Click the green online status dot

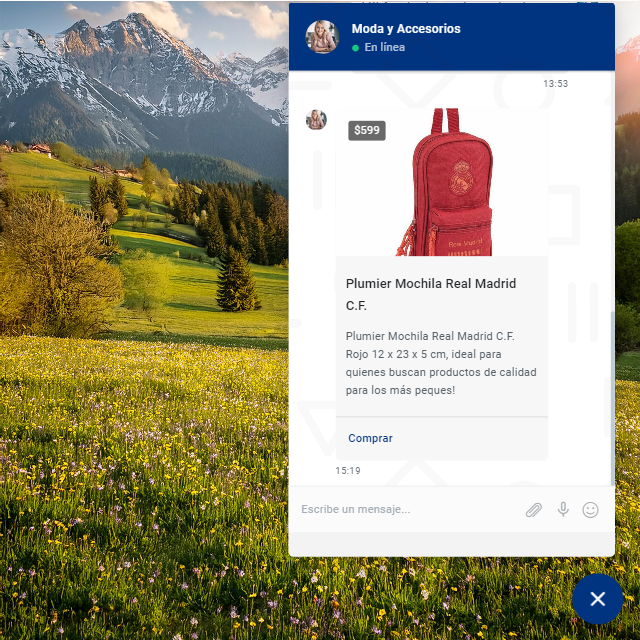click(355, 48)
